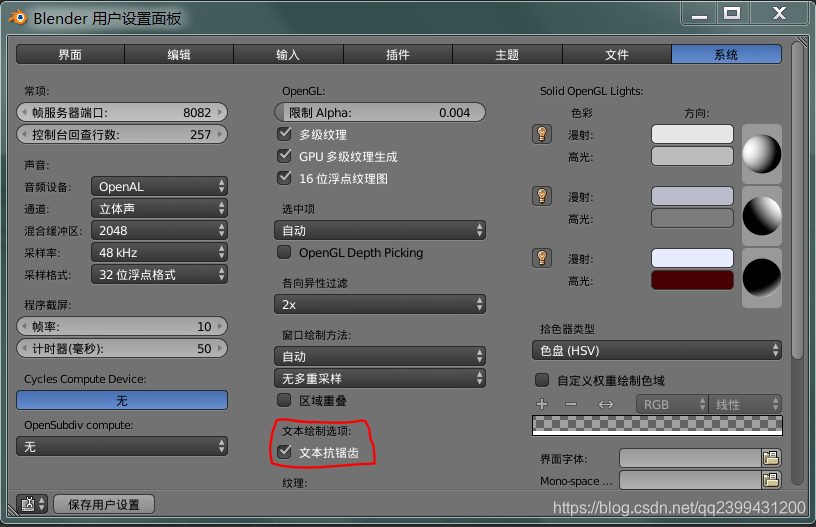Click Cycles Compute Device 无 button

(x=122, y=401)
